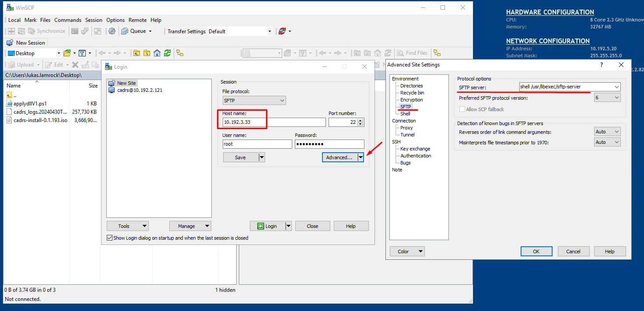This screenshot has width=644, height=311.
Task: Open the Advanced button dropdown arrow
Action: point(360,157)
